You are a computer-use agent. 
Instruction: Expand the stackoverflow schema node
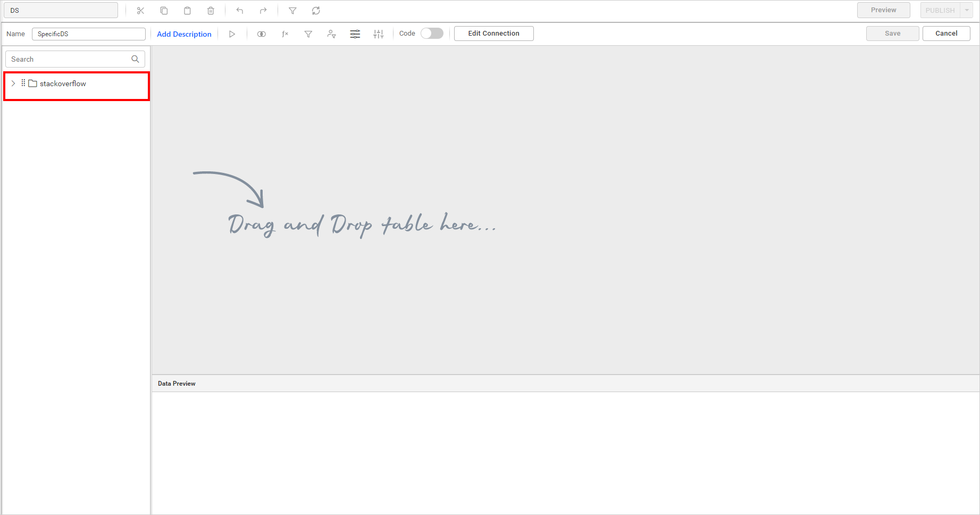(x=13, y=84)
